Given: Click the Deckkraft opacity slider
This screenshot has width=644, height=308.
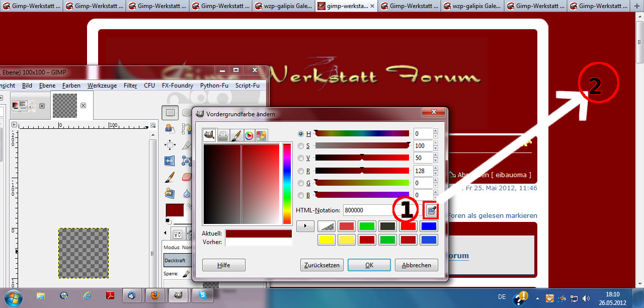Looking at the screenshot, I should [177, 260].
